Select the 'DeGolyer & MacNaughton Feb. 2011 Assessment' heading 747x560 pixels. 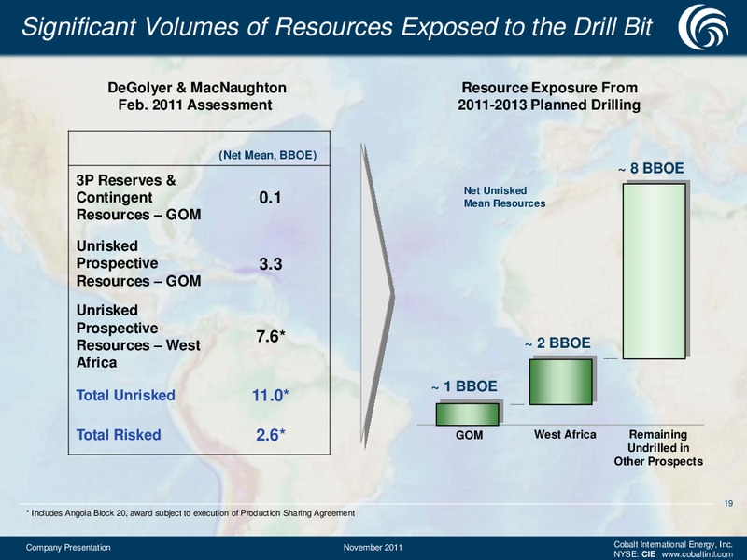[197, 96]
